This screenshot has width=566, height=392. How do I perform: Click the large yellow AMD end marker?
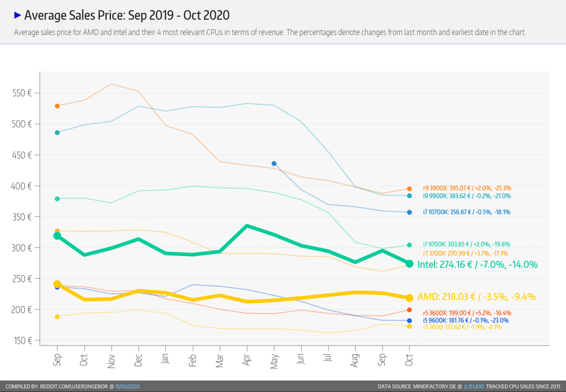click(x=409, y=298)
